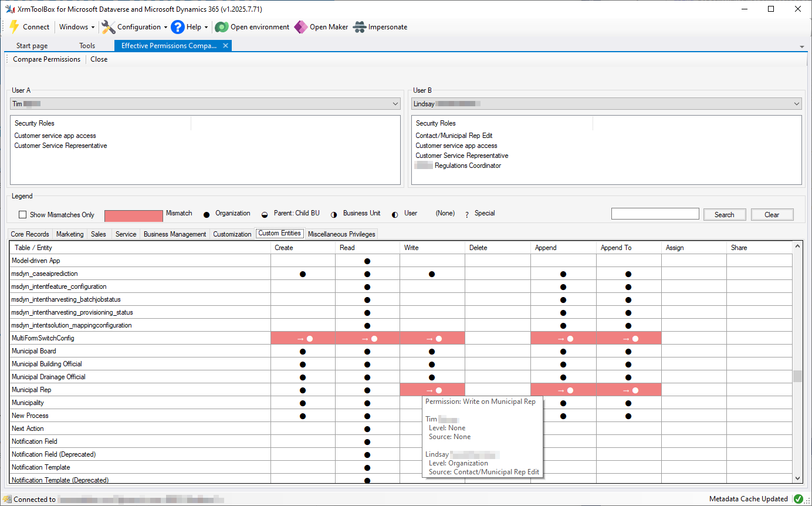The height and width of the screenshot is (506, 812).
Task: Click the Open Maker icon
Action: [301, 26]
